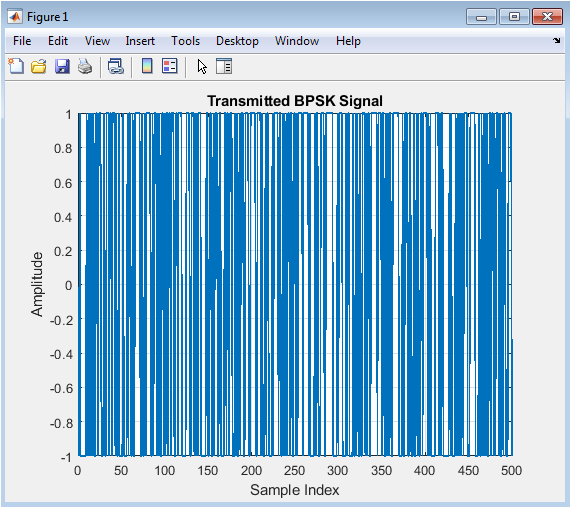Open the Window menu

click(297, 41)
